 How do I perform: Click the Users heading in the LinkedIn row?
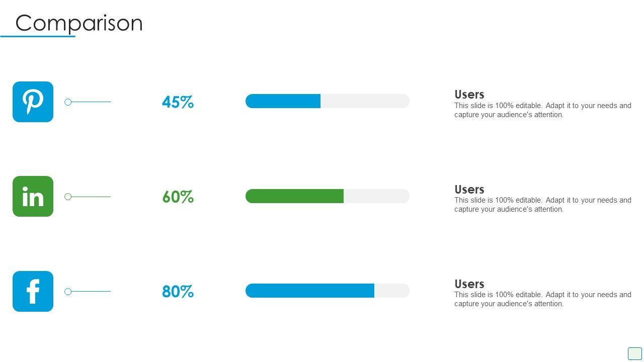point(469,190)
